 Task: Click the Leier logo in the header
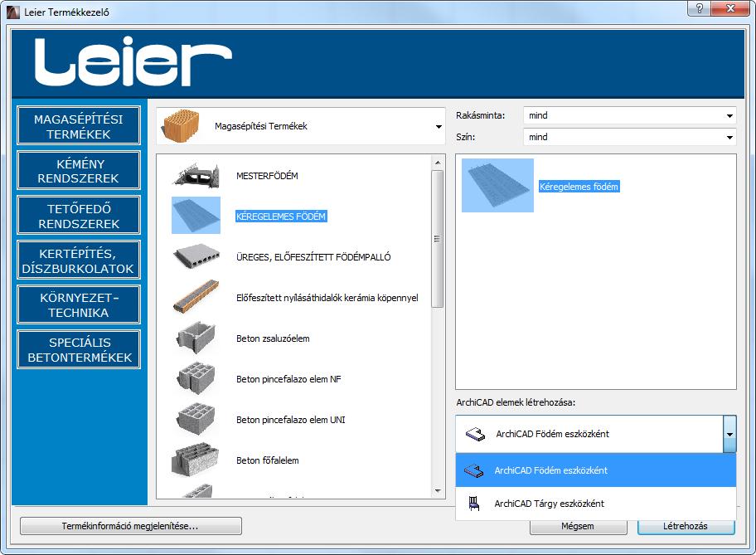(x=133, y=61)
